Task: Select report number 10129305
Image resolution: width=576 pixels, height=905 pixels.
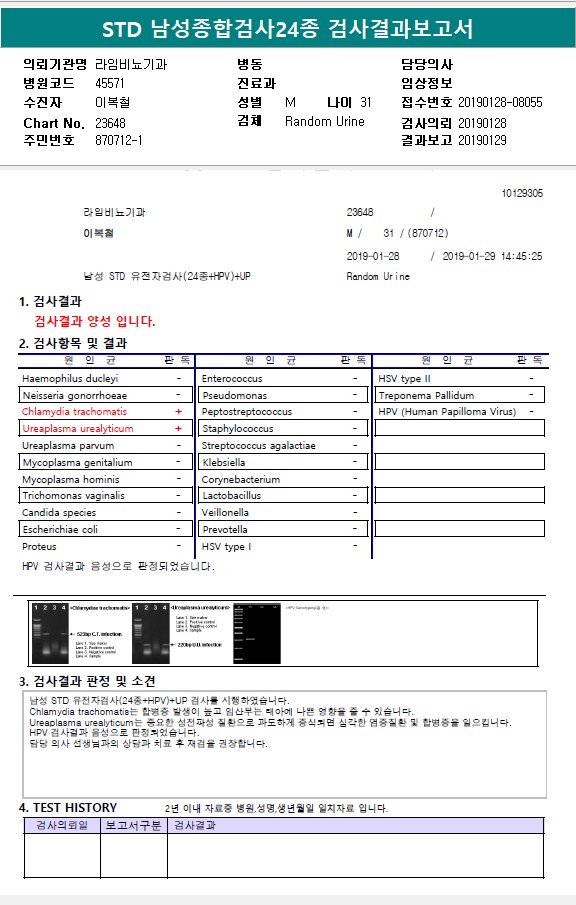Action: (x=522, y=193)
